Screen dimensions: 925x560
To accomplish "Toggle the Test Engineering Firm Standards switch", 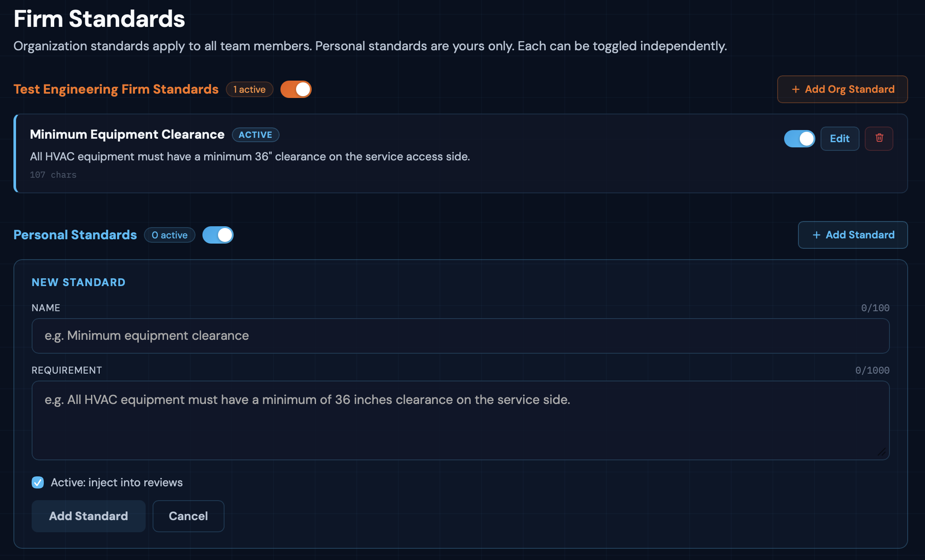I will tap(296, 89).
